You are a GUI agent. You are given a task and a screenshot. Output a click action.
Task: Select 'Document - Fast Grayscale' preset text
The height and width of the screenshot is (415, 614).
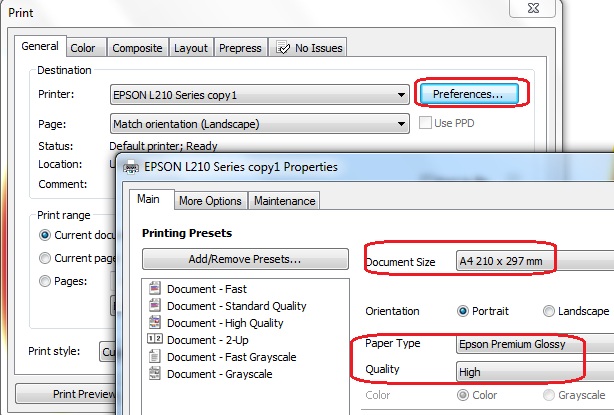click(232, 357)
